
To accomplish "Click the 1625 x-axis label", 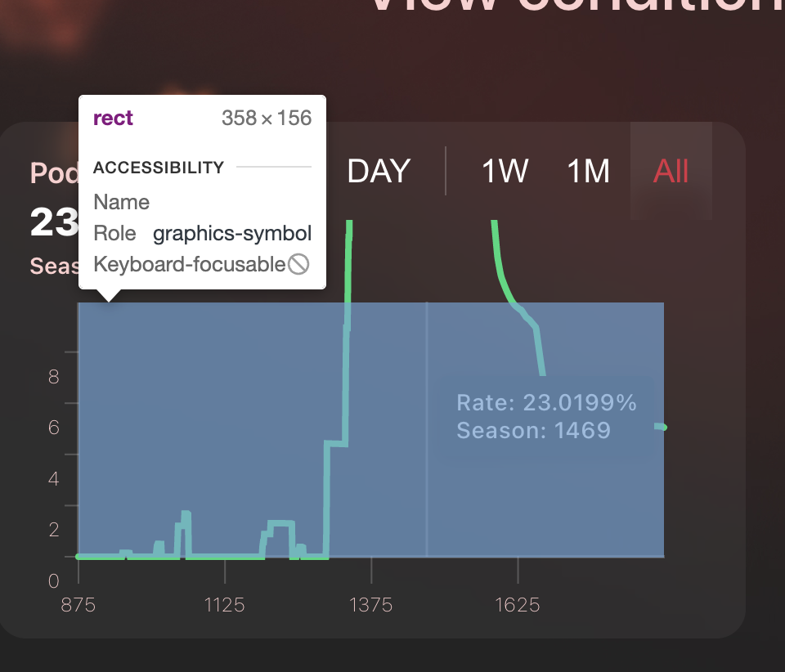I will [518, 605].
